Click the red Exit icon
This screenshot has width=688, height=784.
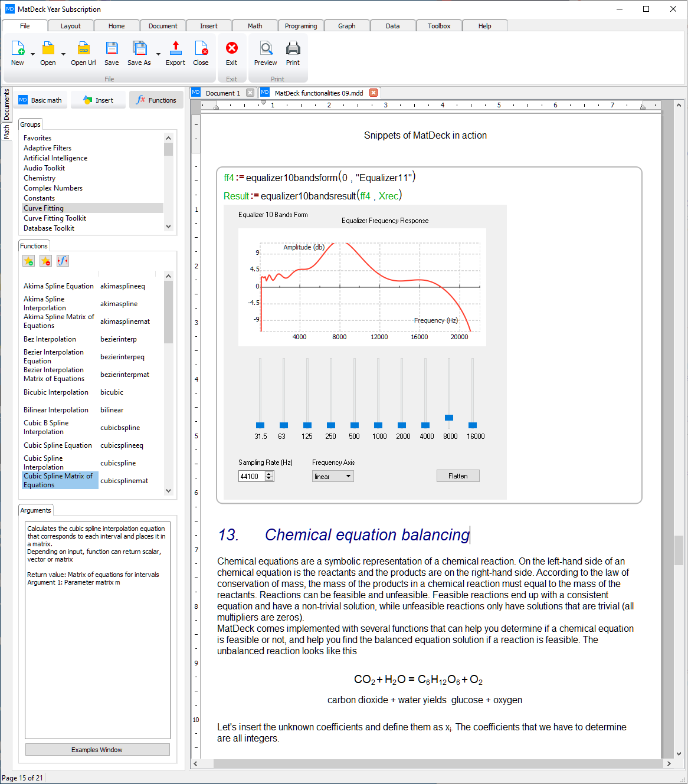pyautogui.click(x=232, y=48)
